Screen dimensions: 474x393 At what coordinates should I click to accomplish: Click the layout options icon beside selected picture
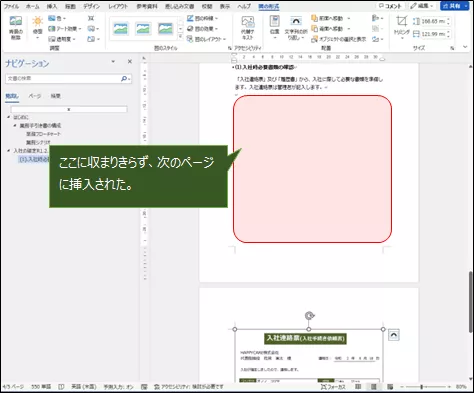394,335
